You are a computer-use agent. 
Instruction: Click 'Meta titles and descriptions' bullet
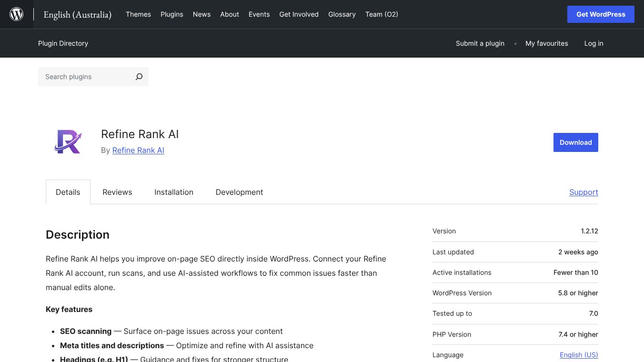click(x=187, y=345)
